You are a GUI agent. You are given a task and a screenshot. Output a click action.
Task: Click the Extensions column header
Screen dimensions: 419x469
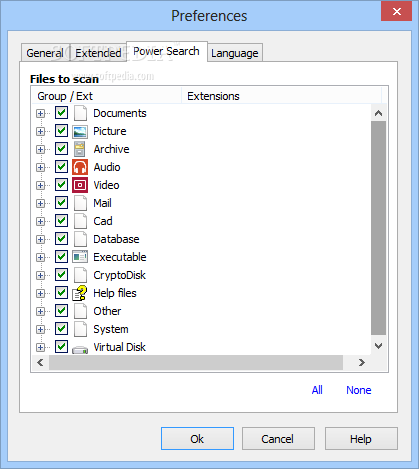click(281, 96)
